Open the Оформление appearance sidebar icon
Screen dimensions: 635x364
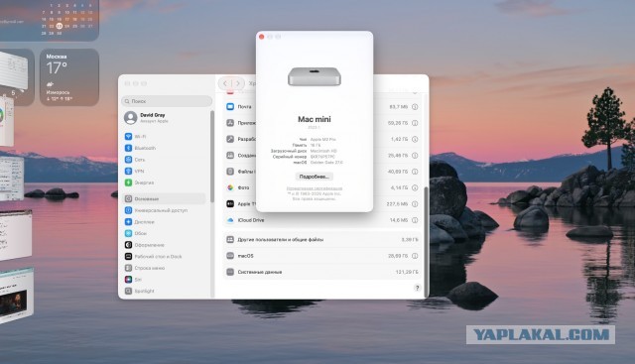click(128, 245)
